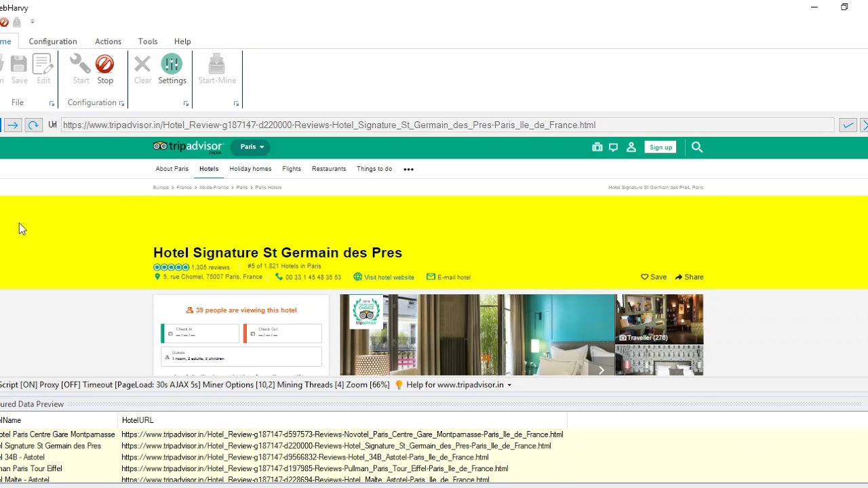The image size is (868, 488).
Task: Click 1,305 reviews link
Action: (210, 268)
